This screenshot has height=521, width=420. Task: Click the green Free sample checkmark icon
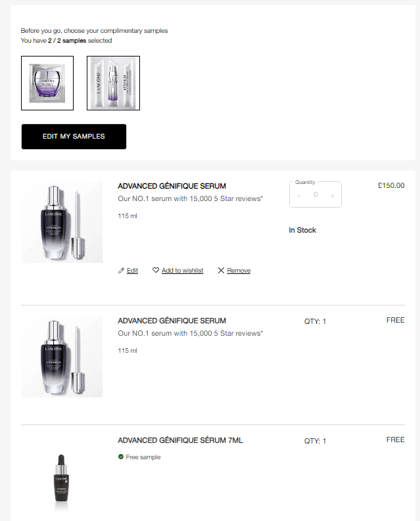(x=121, y=457)
